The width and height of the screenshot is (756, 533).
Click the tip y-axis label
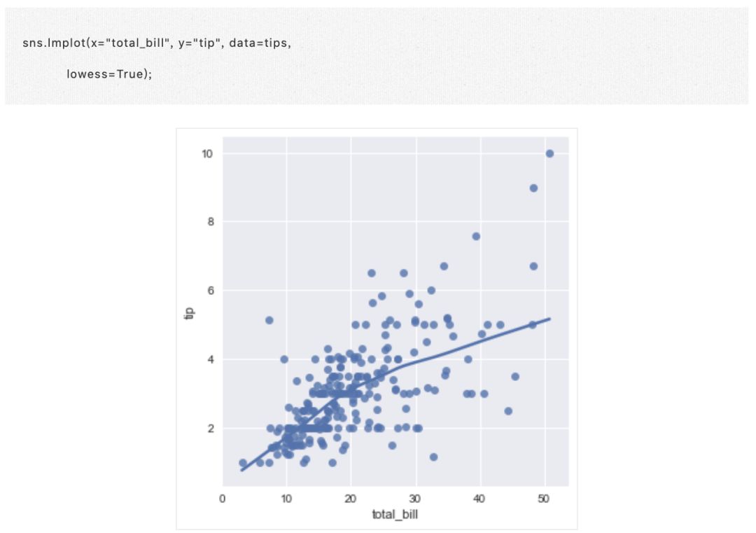click(x=188, y=314)
